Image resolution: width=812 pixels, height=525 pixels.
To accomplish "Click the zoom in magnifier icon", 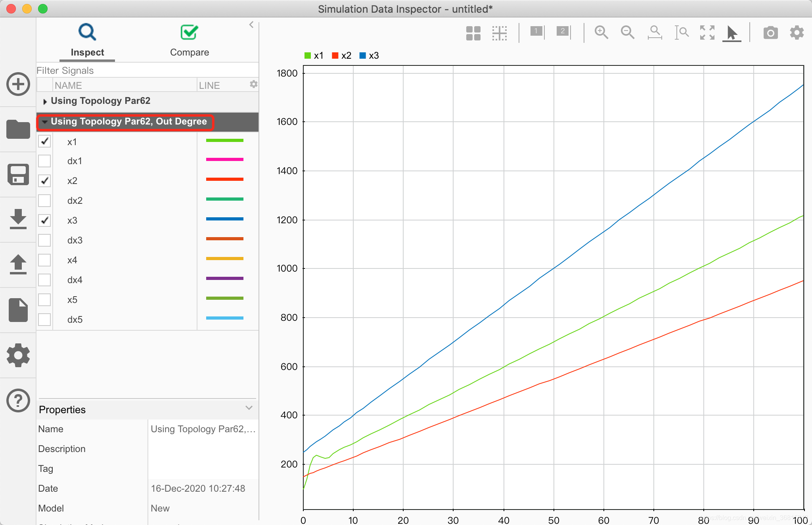I will click(x=601, y=33).
